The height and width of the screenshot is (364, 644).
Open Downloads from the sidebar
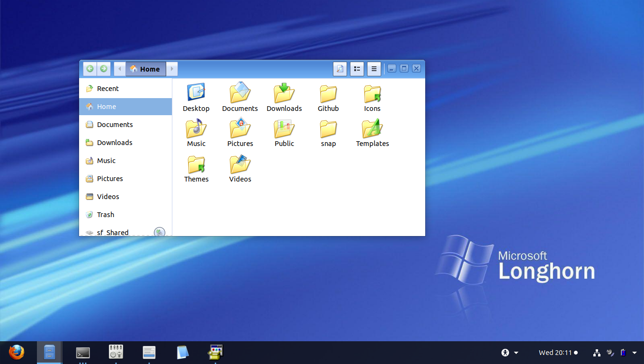125,143
